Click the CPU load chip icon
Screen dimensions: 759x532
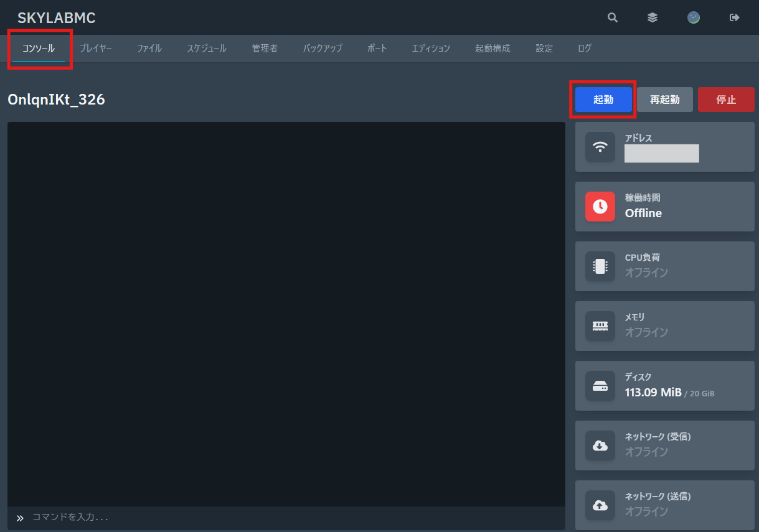pyautogui.click(x=600, y=266)
